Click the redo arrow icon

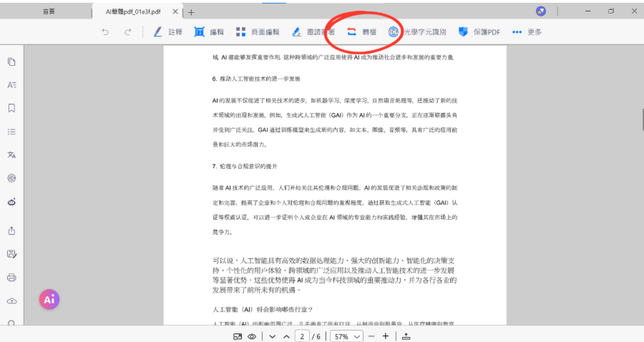point(128,31)
